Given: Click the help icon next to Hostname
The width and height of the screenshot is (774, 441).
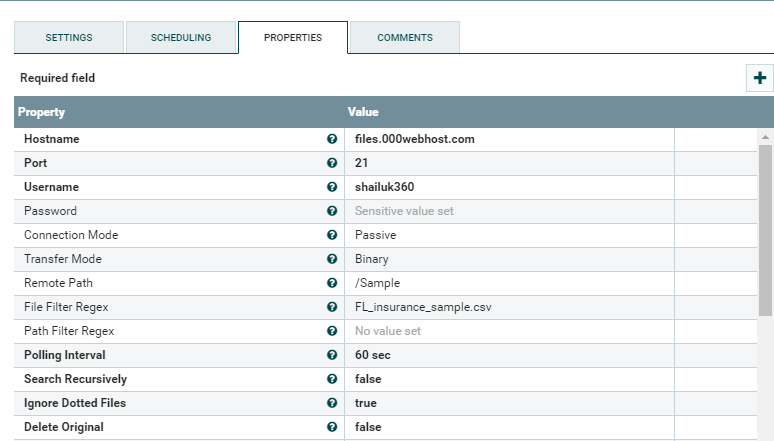Looking at the screenshot, I should coord(332,139).
